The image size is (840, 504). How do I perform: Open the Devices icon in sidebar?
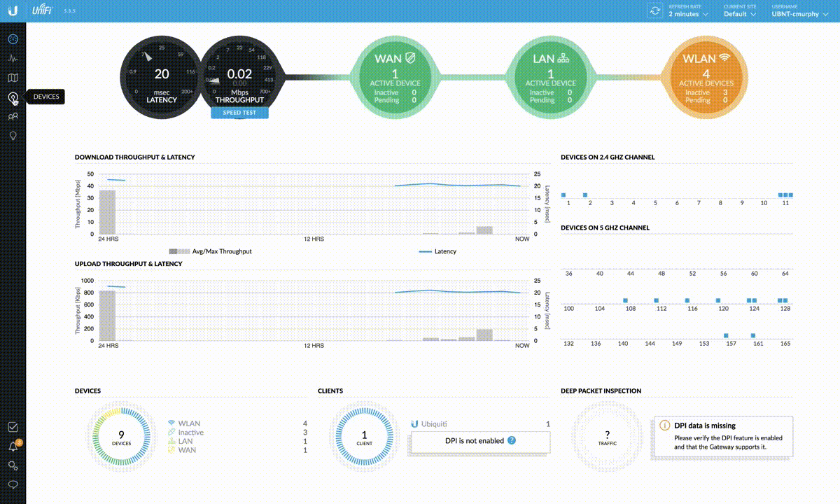tap(13, 97)
